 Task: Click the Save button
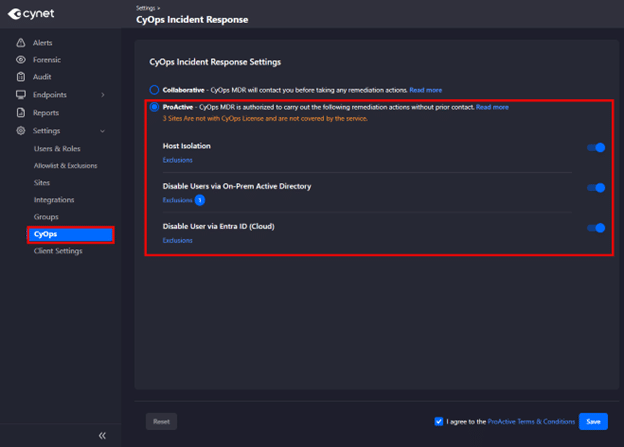click(593, 422)
